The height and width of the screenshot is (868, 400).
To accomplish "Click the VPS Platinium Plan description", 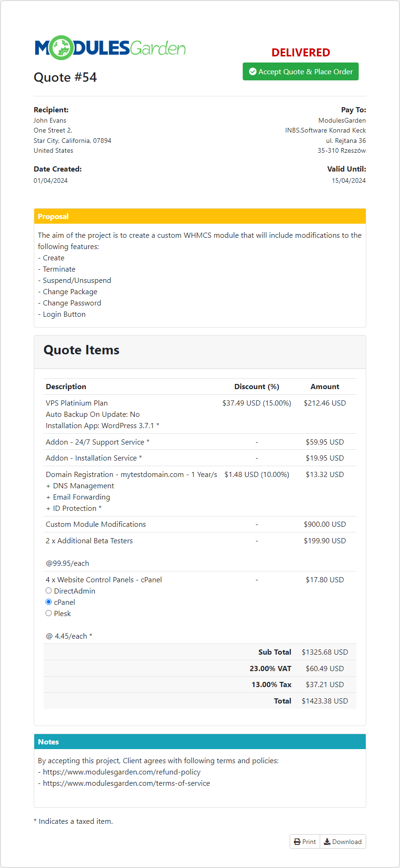I will click(77, 403).
